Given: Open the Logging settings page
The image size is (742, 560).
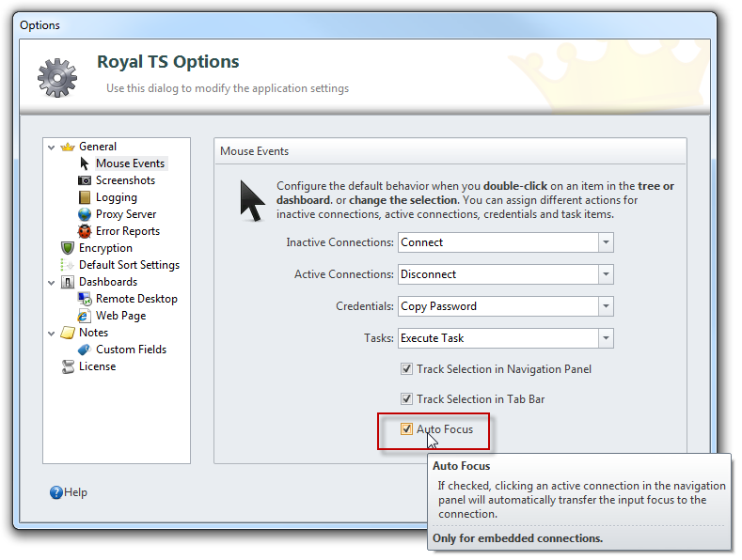Looking at the screenshot, I should coord(117,197).
